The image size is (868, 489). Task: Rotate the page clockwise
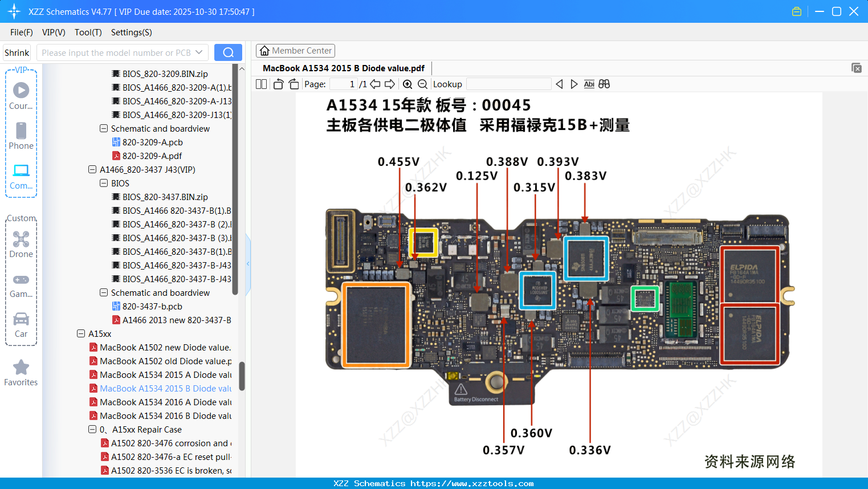[x=294, y=84]
